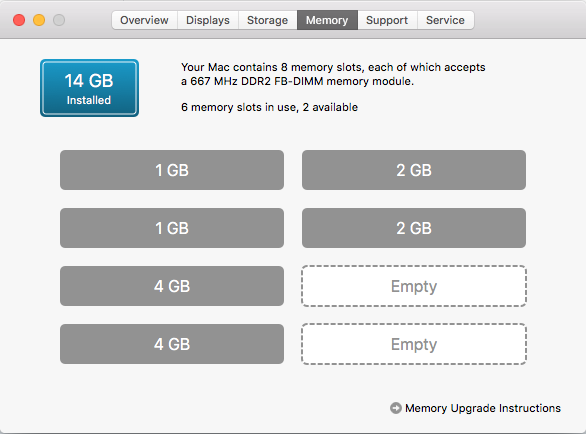
Task: Open the Displays tab
Action: tap(208, 20)
